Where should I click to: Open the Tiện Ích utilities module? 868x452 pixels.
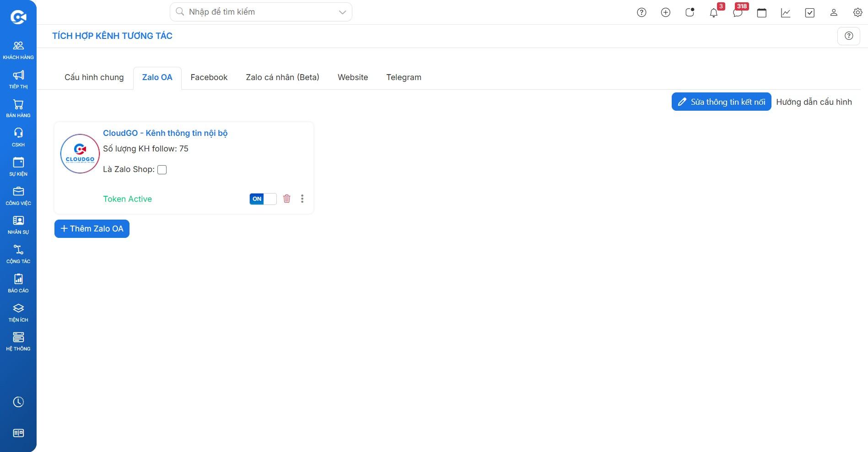(x=18, y=313)
